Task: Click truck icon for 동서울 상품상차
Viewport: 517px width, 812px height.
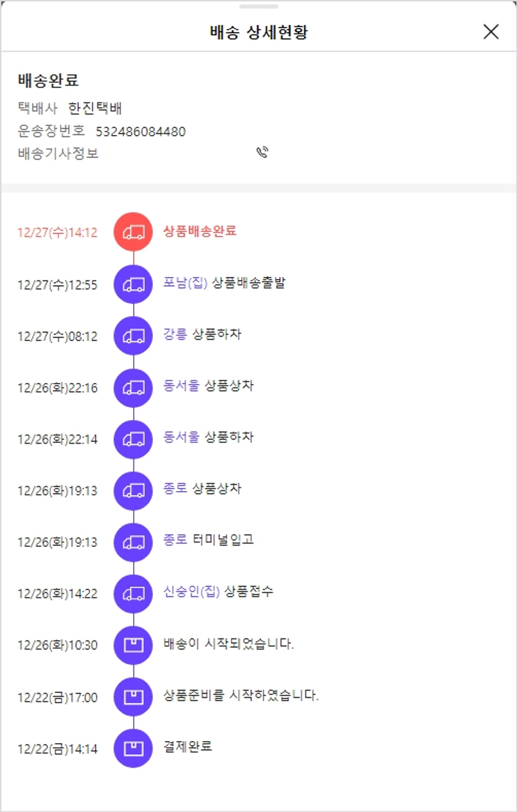Action: [x=133, y=387]
